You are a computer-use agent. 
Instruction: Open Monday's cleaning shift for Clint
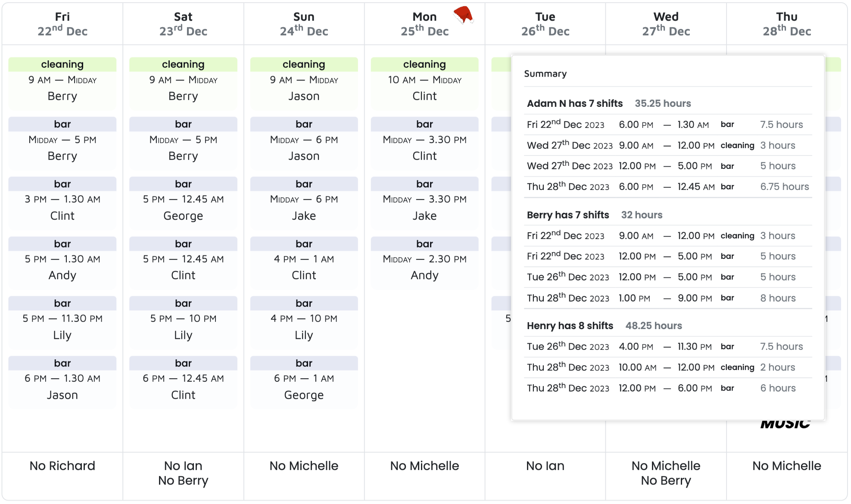424,83
